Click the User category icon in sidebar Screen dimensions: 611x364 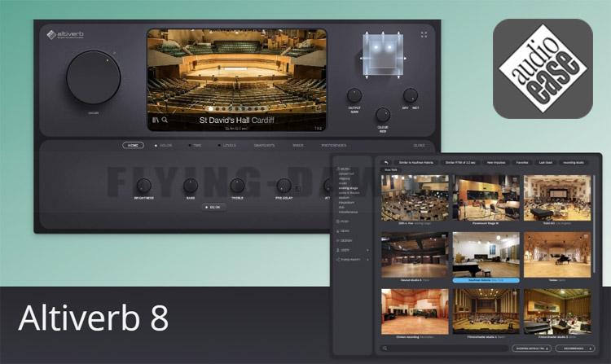[x=338, y=250]
